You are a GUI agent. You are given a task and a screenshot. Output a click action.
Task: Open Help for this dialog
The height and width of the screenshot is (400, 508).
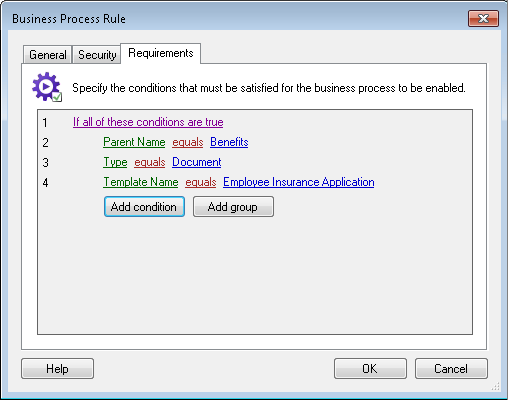click(57, 369)
